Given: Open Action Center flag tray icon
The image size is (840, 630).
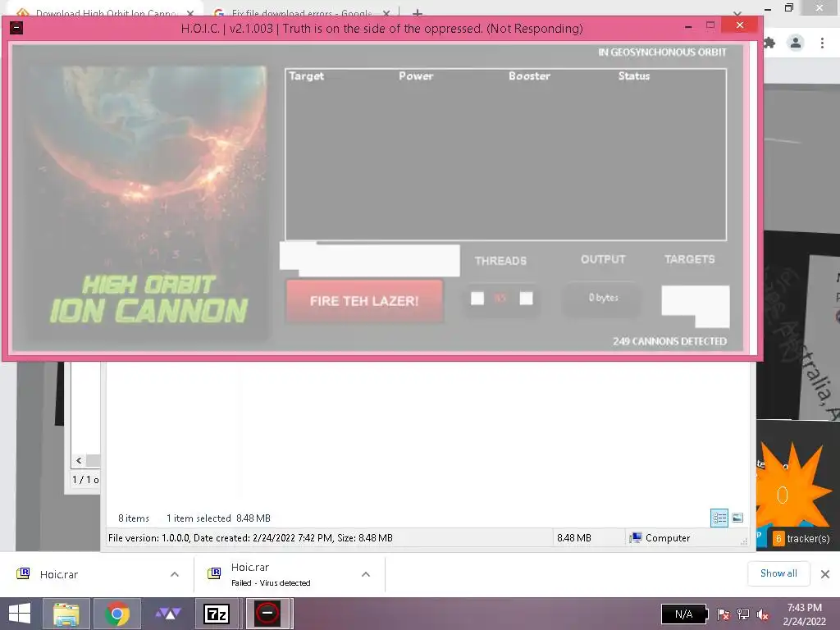Looking at the screenshot, I should [724, 614].
